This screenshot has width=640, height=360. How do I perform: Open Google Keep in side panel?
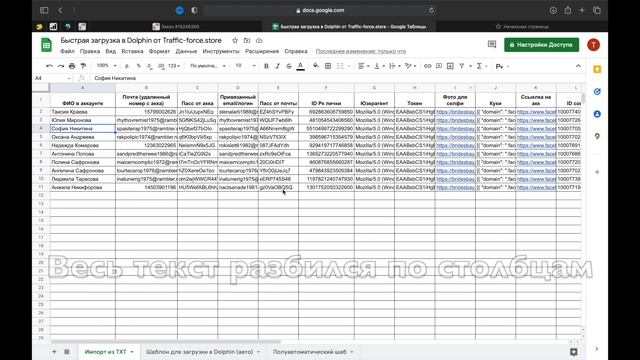tap(597, 69)
